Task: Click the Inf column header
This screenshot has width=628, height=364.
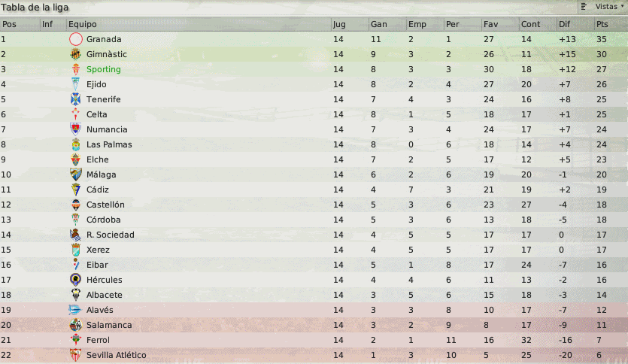Action: pyautogui.click(x=47, y=24)
